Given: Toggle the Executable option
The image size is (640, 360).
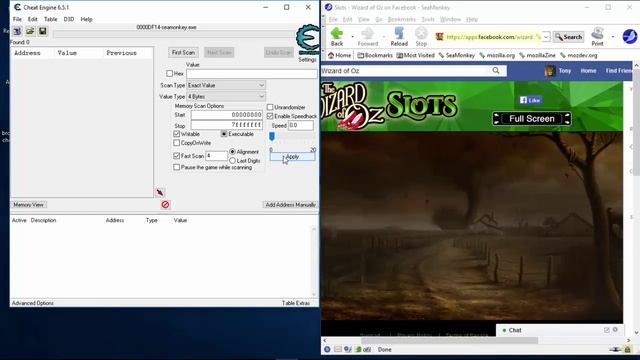Looking at the screenshot, I should [224, 134].
